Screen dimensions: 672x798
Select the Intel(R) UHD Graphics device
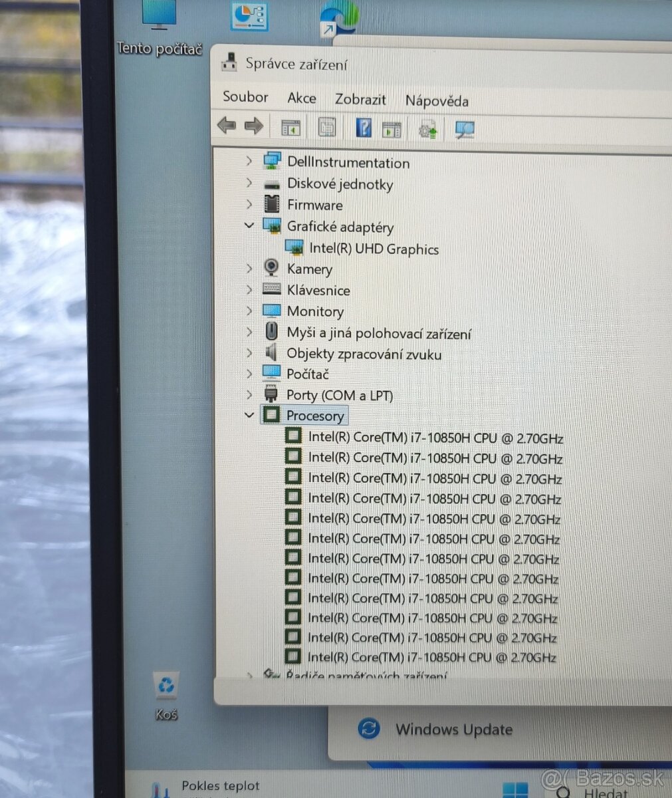click(x=374, y=249)
